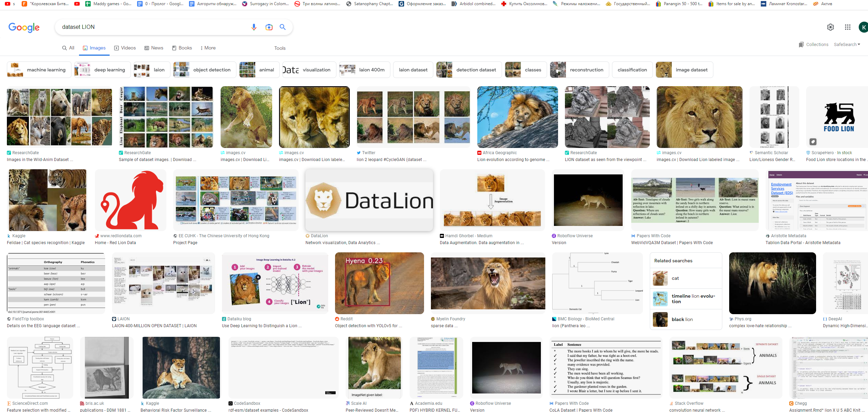Select the 'object detection' filter chip
Viewport: 868px width, 412px height.
click(205, 70)
